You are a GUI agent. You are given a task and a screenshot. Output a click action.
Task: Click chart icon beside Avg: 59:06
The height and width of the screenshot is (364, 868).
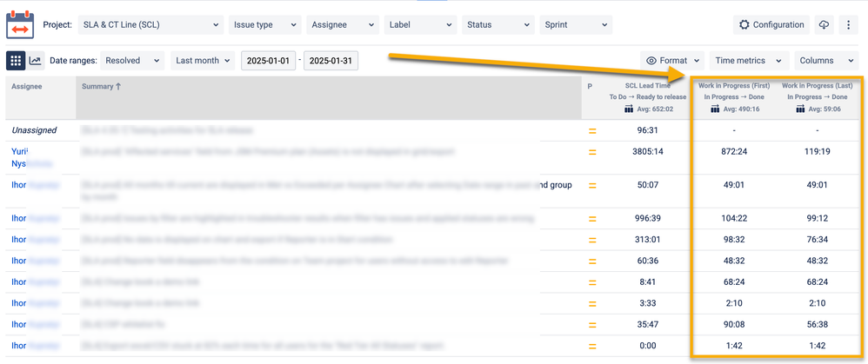point(800,109)
